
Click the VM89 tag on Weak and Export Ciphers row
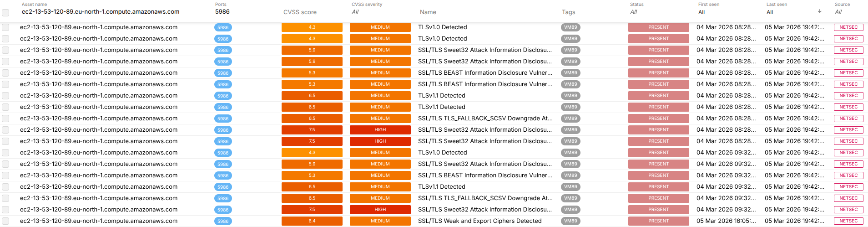pyautogui.click(x=570, y=221)
